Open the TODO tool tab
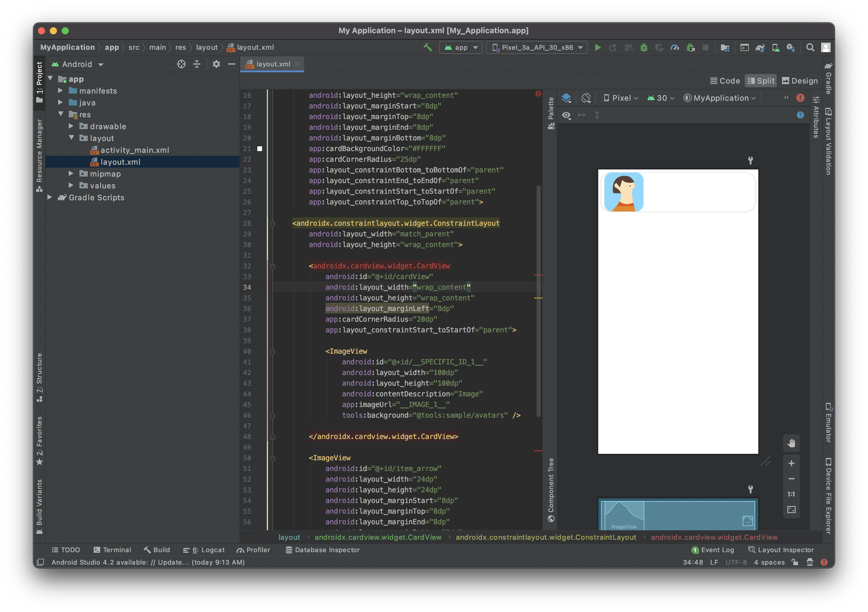 click(x=66, y=550)
